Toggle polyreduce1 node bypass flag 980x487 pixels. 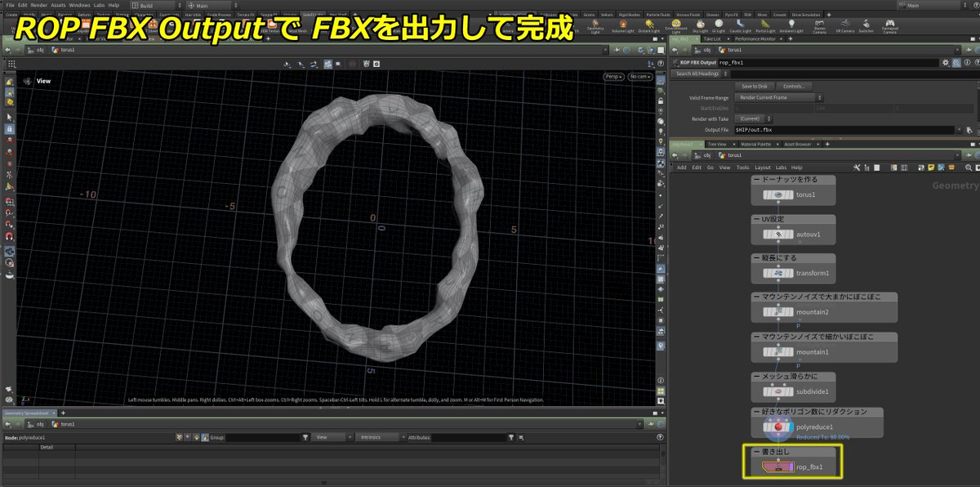click(767, 427)
